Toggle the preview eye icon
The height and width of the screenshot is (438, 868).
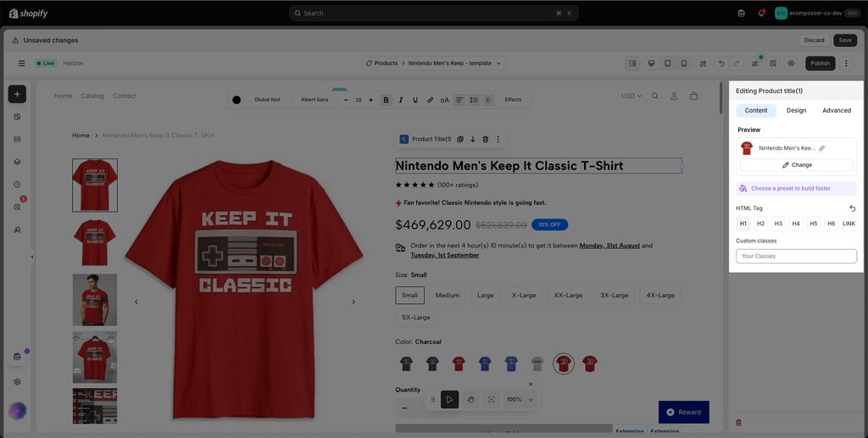(x=791, y=64)
